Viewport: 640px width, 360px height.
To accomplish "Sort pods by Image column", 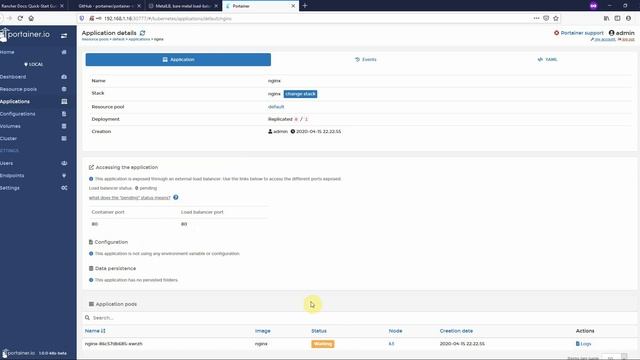I will point(262,331).
